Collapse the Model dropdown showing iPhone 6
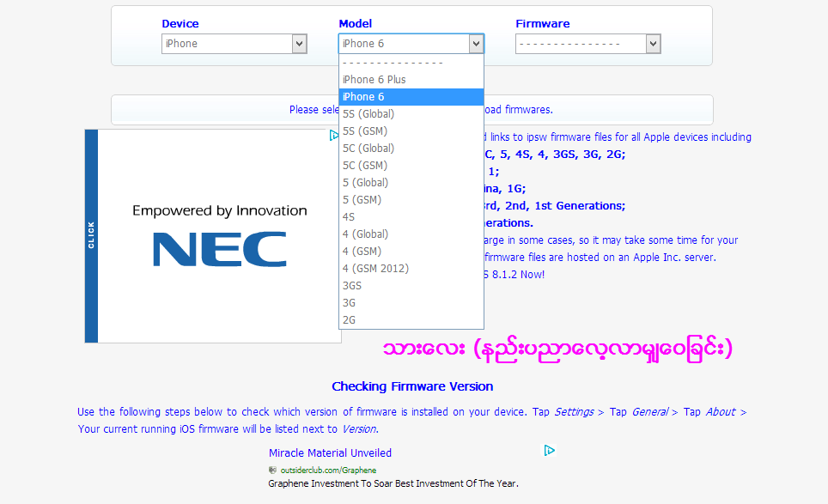This screenshot has height=504, width=828. (411, 44)
